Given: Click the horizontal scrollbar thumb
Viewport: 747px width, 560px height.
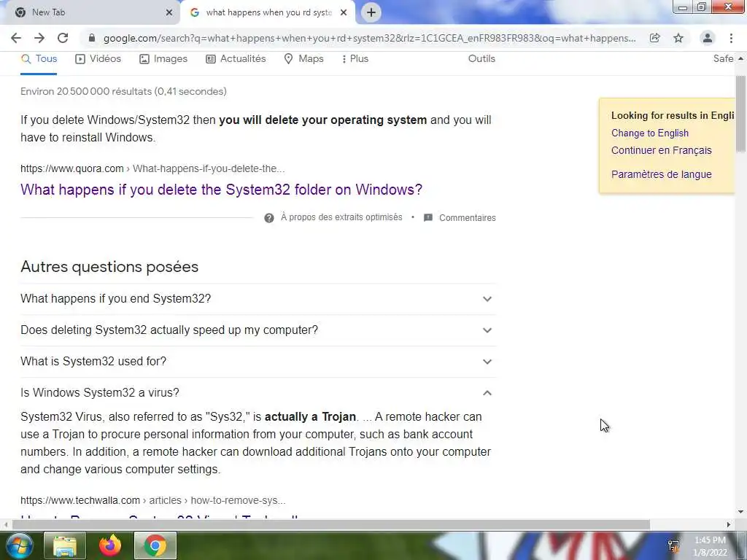Looking at the screenshot, I should coord(331,524).
